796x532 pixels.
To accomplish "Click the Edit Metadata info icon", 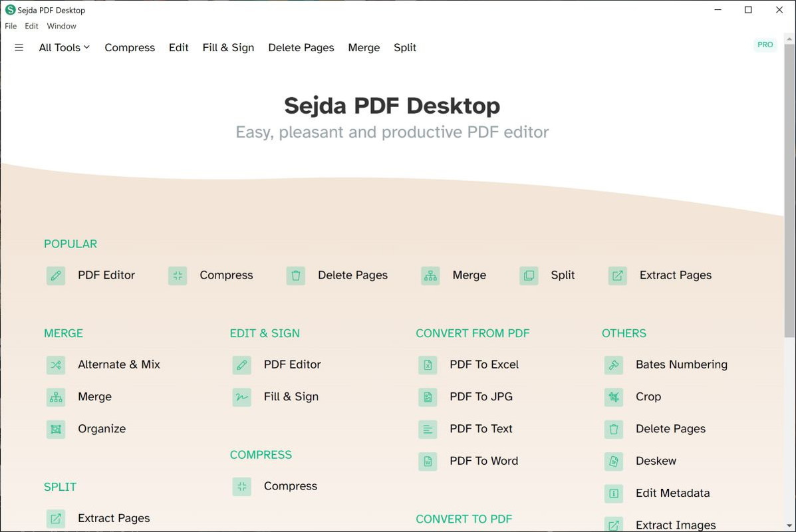I will (x=614, y=493).
